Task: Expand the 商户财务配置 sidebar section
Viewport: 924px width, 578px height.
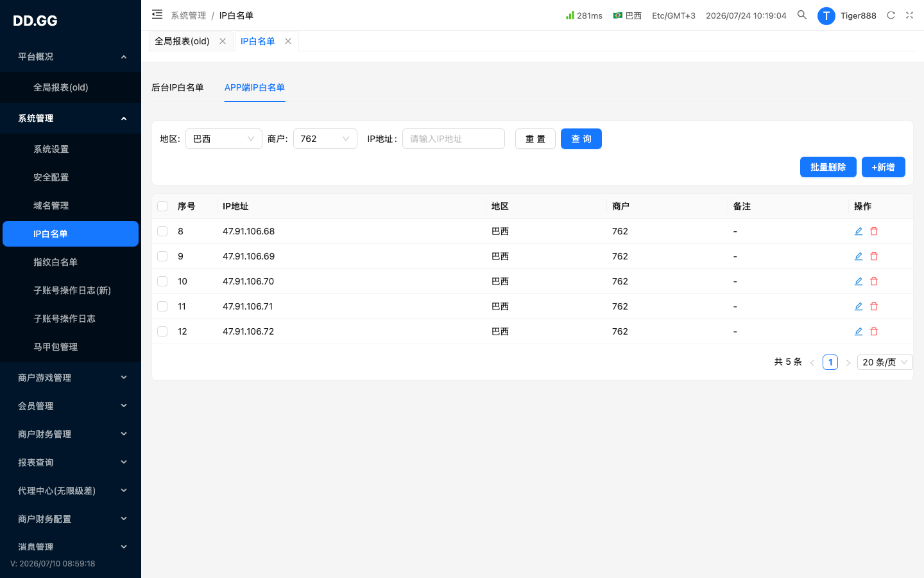Action: point(71,519)
